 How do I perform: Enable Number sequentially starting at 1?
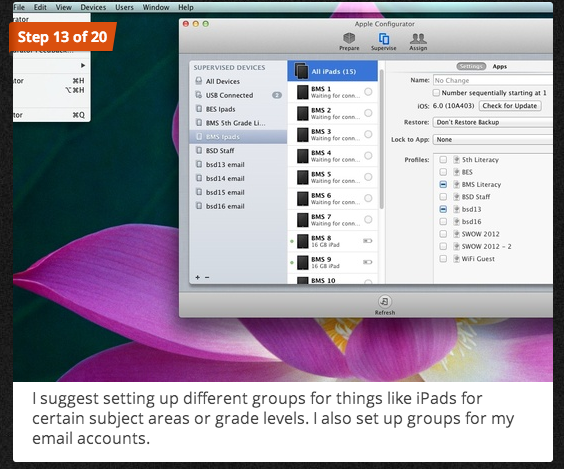click(x=436, y=93)
